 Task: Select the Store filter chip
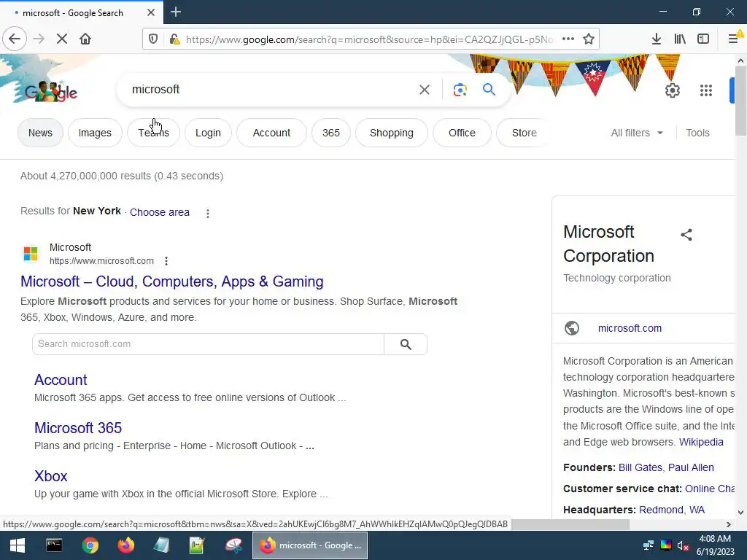[524, 133]
